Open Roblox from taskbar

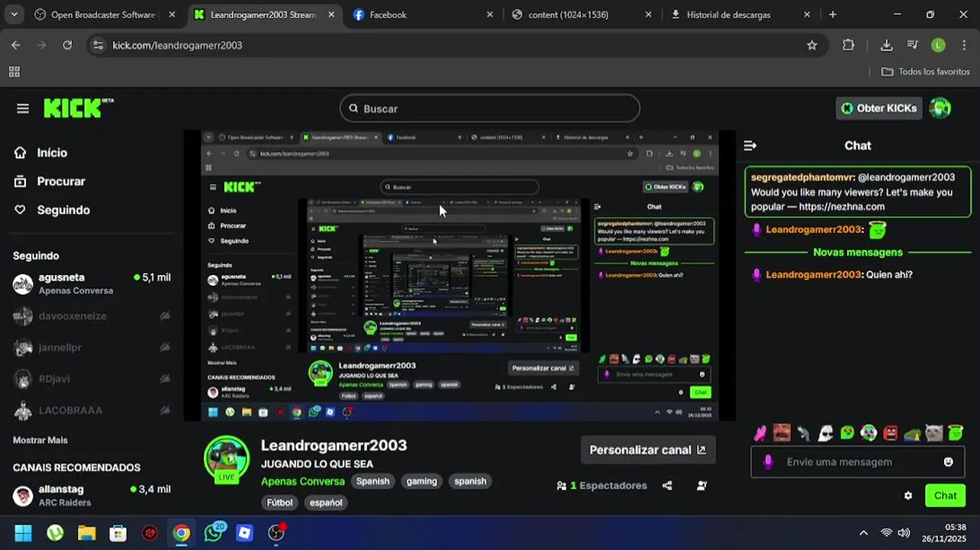(x=245, y=533)
